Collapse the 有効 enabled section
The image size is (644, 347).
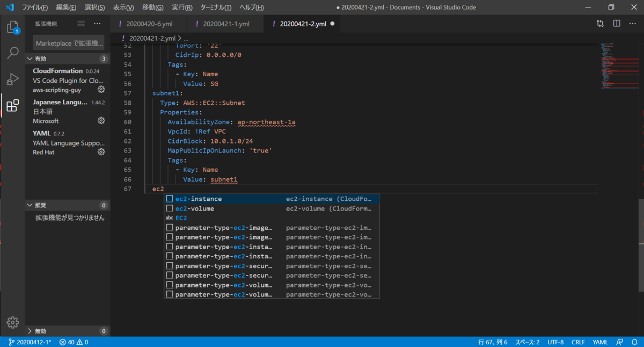click(x=67, y=59)
